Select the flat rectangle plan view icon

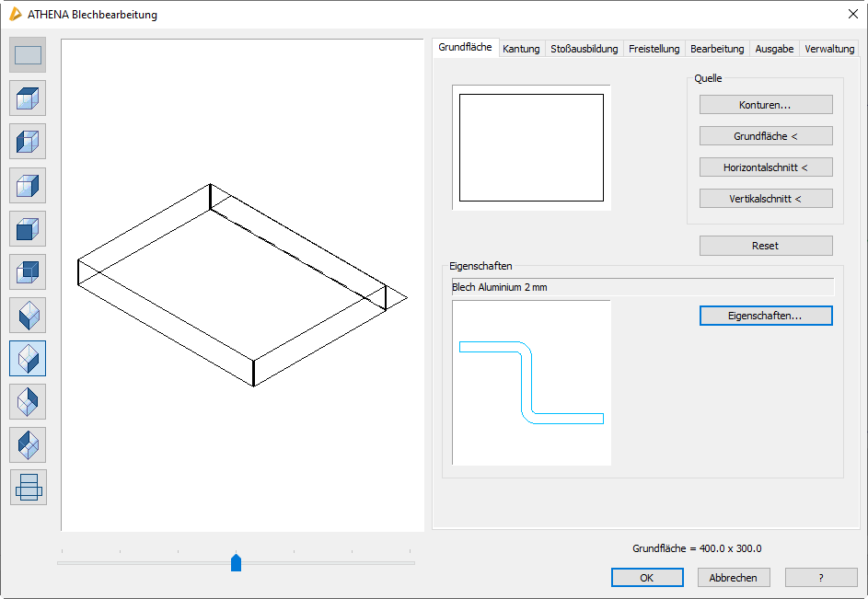click(x=28, y=55)
